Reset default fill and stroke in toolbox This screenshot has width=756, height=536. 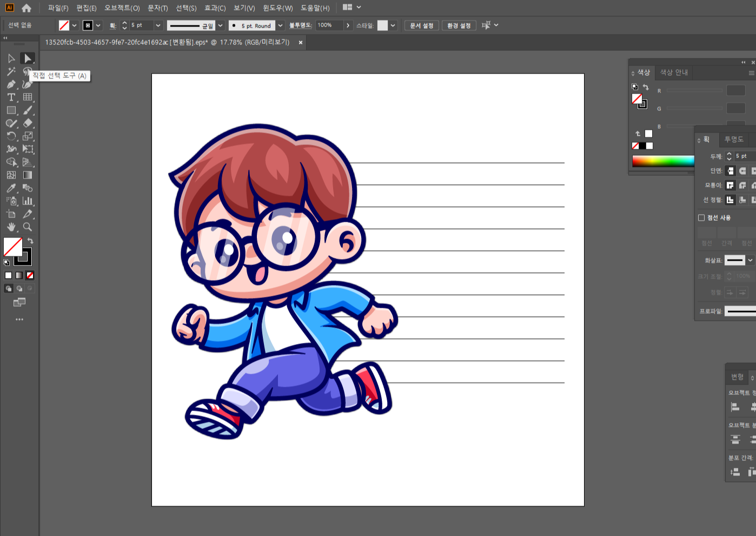pyautogui.click(x=6, y=262)
